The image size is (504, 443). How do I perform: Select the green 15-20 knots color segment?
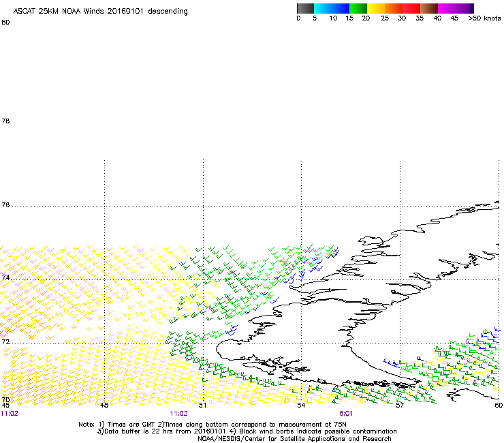pyautogui.click(x=358, y=8)
